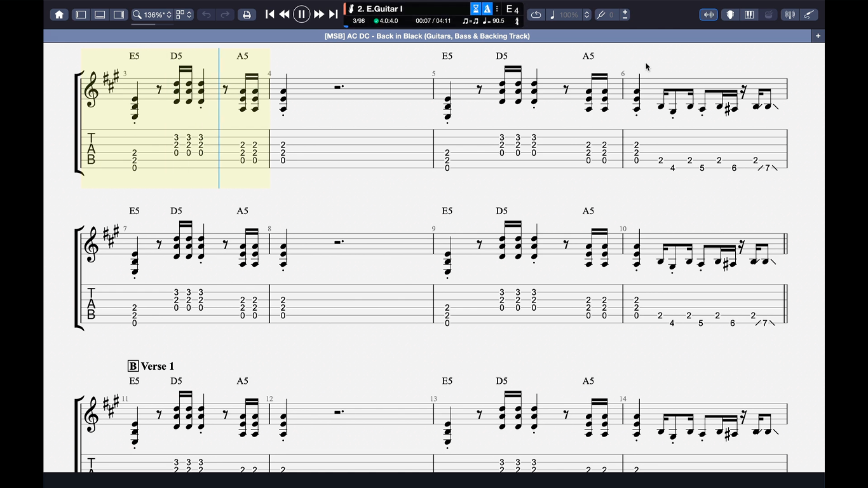The width and height of the screenshot is (868, 488).
Task: Click the whole rest in bar 4
Action: (x=339, y=87)
